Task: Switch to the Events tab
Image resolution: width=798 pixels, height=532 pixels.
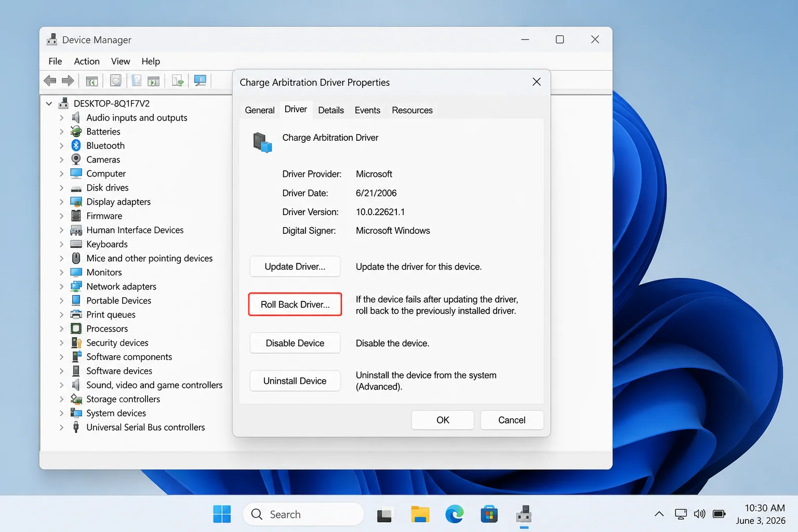Action: [x=367, y=110]
